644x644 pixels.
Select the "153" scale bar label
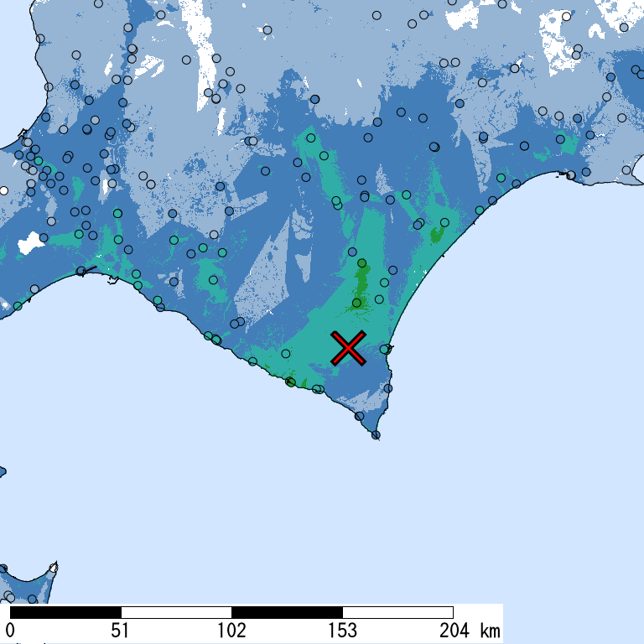342,631
